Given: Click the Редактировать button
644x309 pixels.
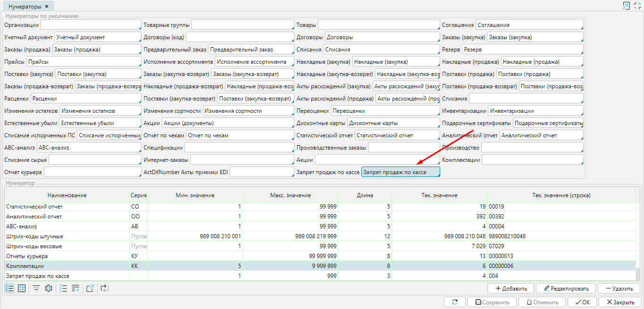Looking at the screenshot, I should click(x=566, y=288).
